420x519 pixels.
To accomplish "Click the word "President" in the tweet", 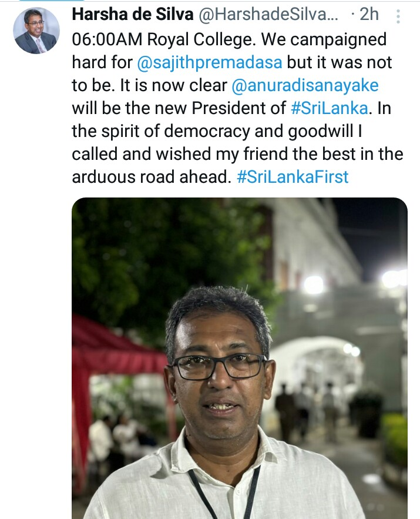I will 238,108.
